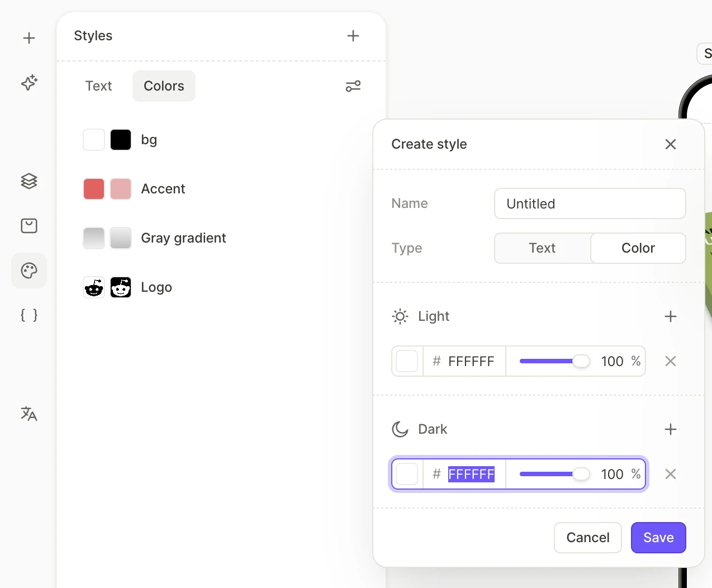Set the style type to Text
Viewport: 712px width, 588px height.
coord(542,248)
